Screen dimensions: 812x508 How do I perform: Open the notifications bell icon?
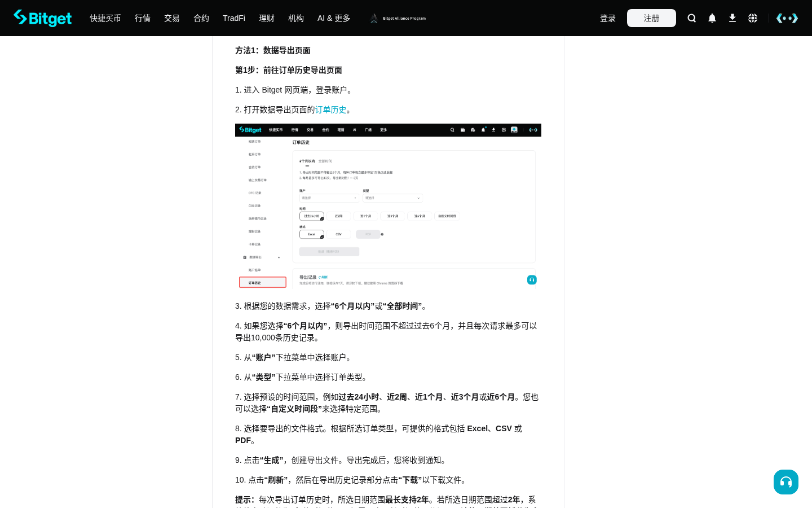pos(712,18)
